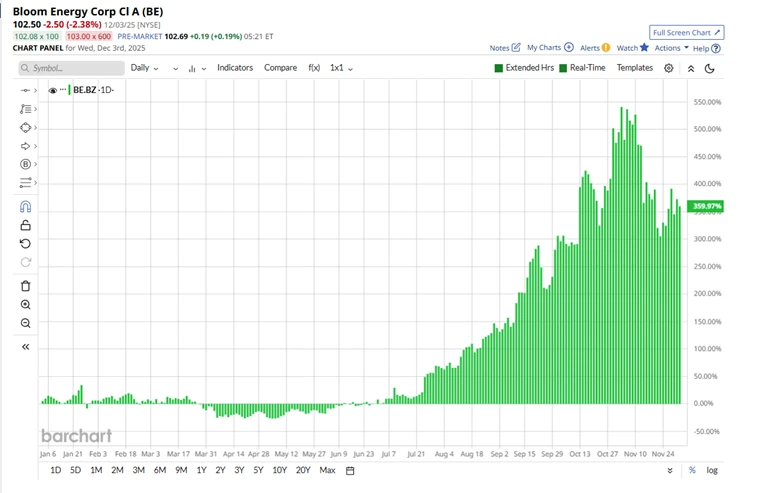
Task: Open the Compare menu
Action: [281, 68]
